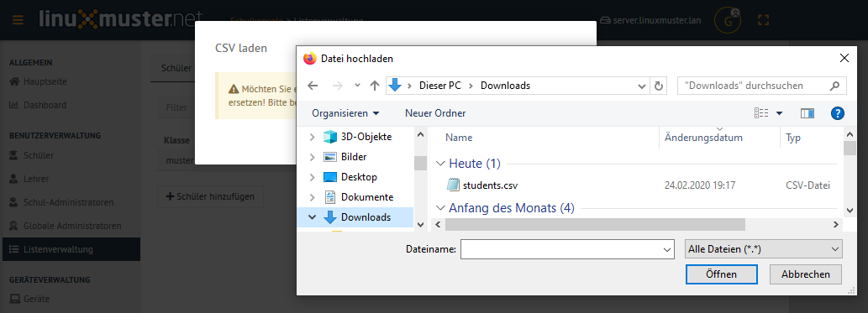Click the search magnifier icon
This screenshot has width=868, height=313.
[834, 86]
